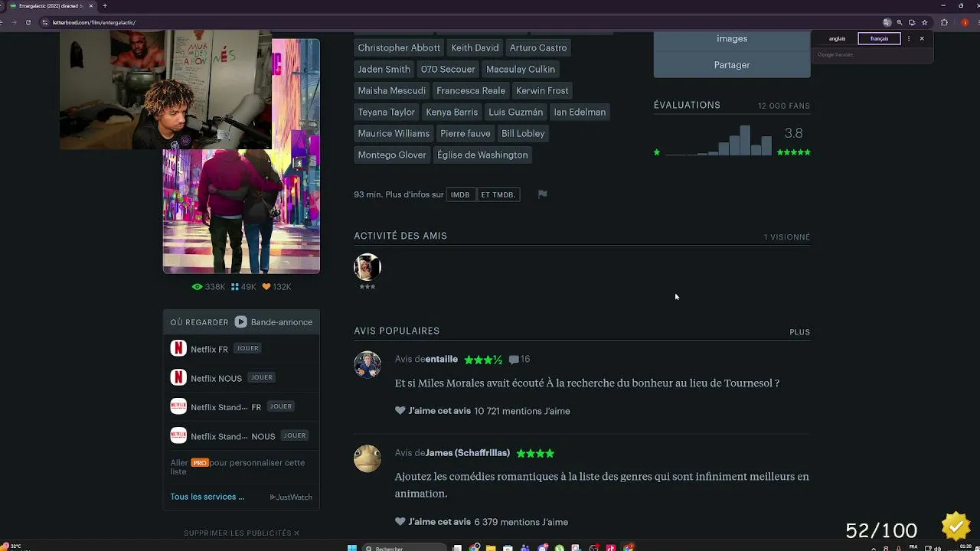Open File Explorer from the taskbar
Screen dimensions: 980x551
click(491, 548)
